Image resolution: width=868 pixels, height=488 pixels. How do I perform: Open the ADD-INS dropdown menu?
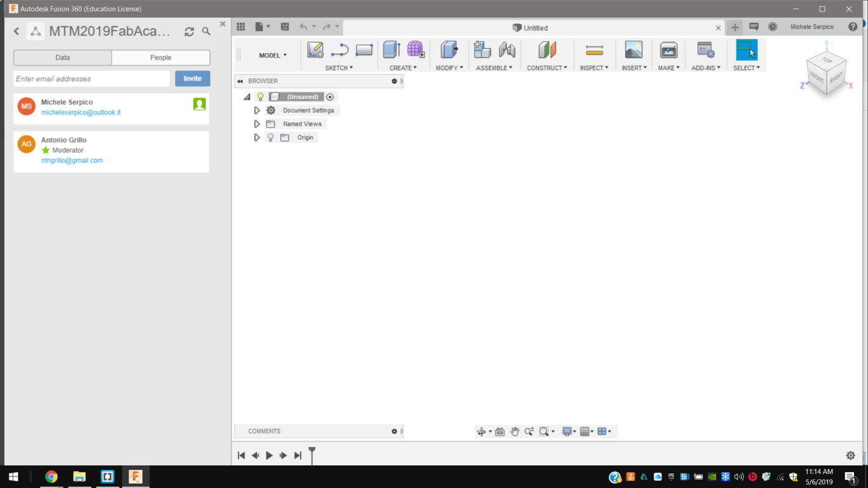(706, 67)
